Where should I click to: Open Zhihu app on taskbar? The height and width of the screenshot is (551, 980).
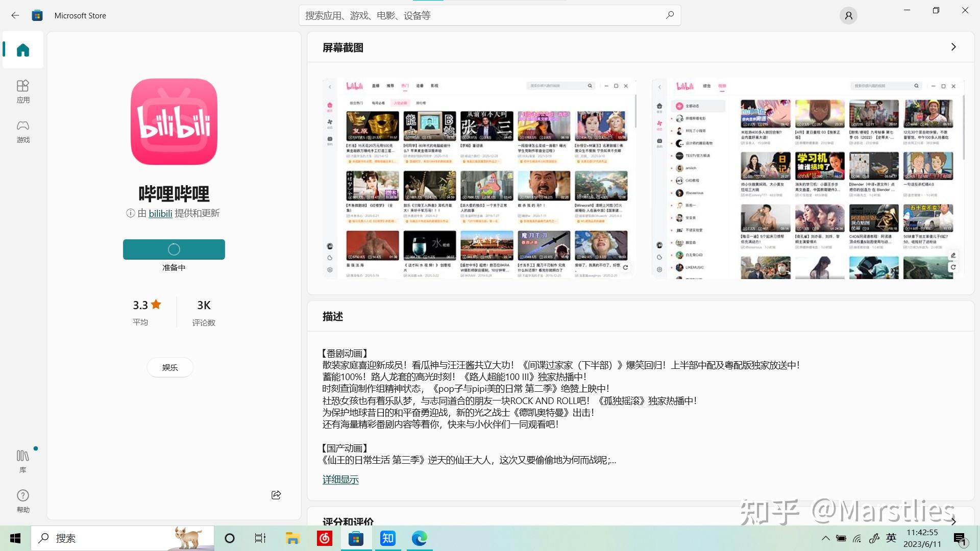(388, 538)
